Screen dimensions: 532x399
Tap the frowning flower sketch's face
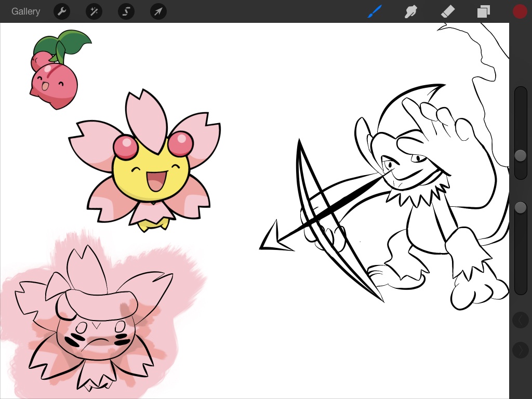(96, 335)
